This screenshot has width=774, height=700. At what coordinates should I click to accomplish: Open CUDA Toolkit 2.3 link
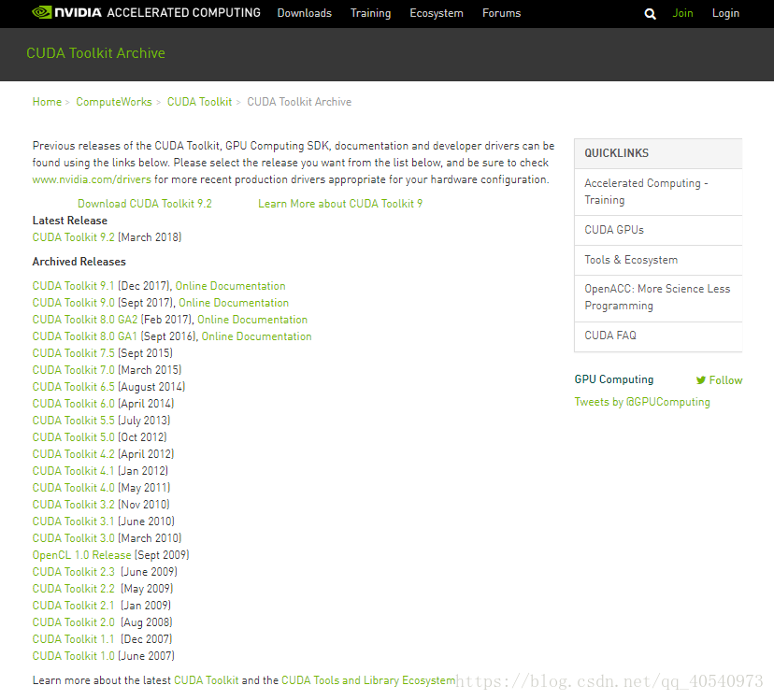click(74, 572)
